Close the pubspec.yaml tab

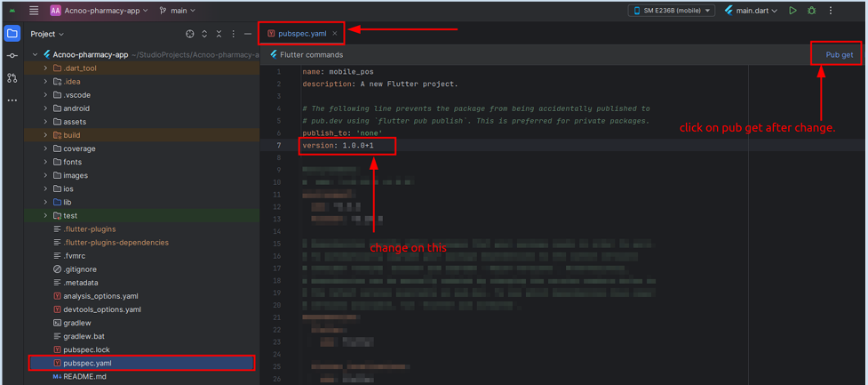(335, 34)
